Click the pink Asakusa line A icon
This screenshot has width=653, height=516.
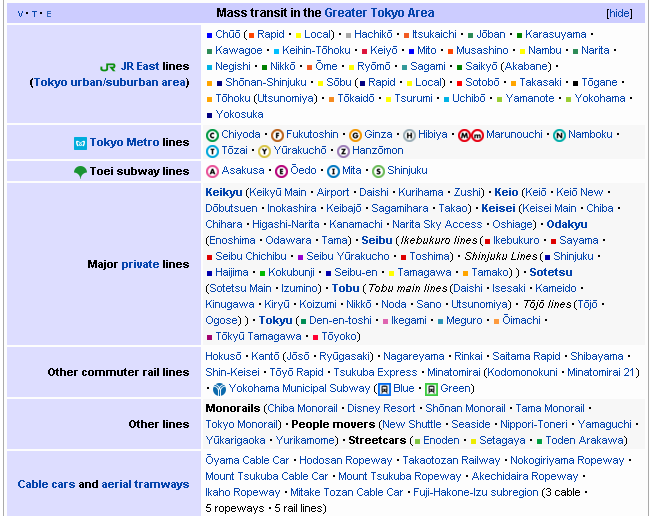coord(212,171)
